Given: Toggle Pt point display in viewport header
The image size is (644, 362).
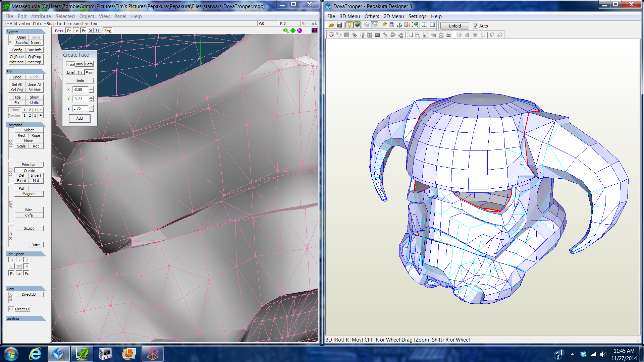Looking at the screenshot, I should click(x=69, y=31).
